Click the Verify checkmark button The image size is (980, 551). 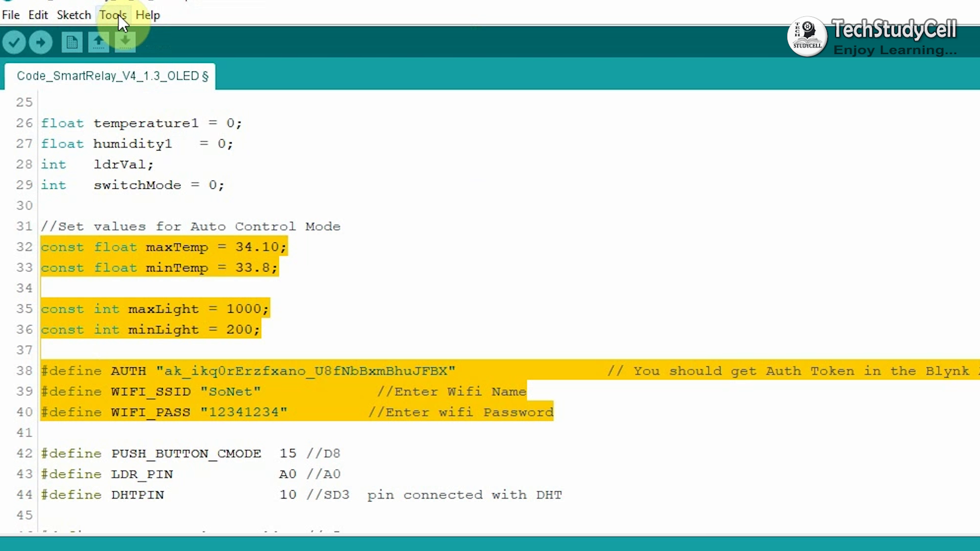[x=14, y=42]
